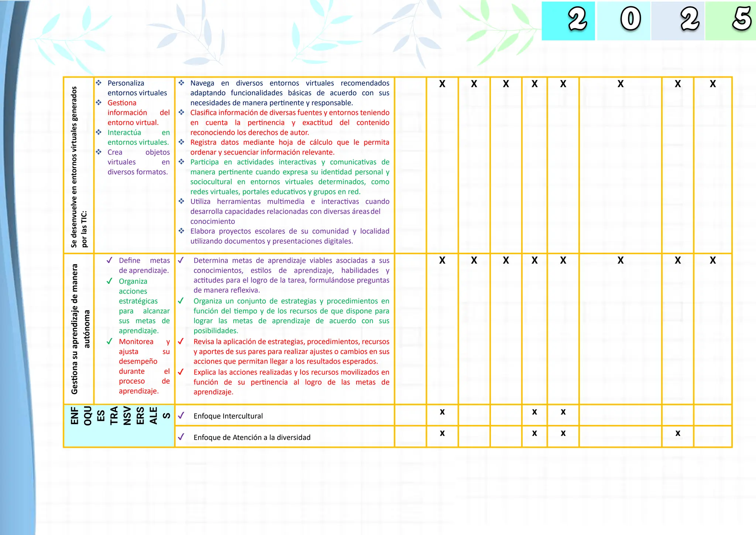Click the purple text 'Define metas de aprendizaje.'
756x535 pixels.
click(144, 265)
